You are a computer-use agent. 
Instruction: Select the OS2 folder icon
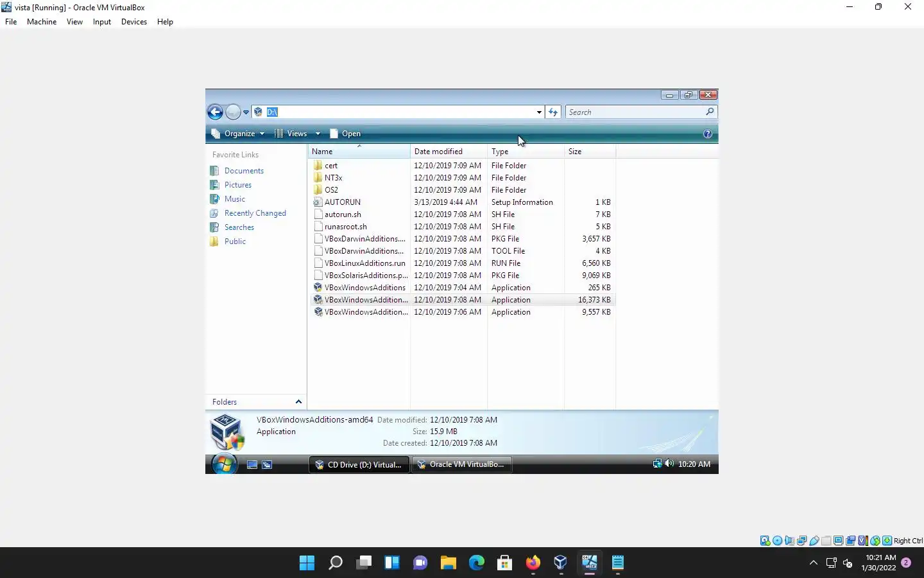[318, 190]
